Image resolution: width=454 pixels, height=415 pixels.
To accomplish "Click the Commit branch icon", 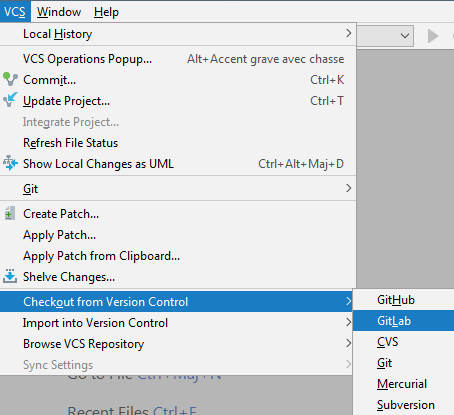I will point(10,79).
